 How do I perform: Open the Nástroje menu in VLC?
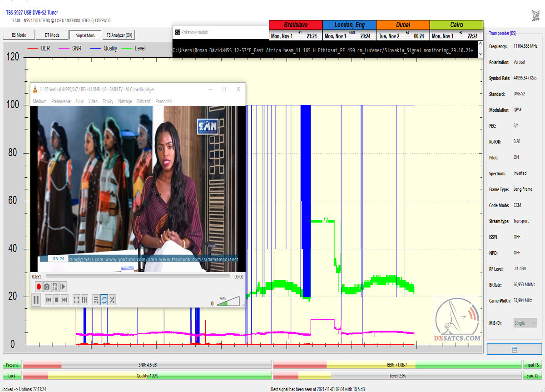(125, 101)
